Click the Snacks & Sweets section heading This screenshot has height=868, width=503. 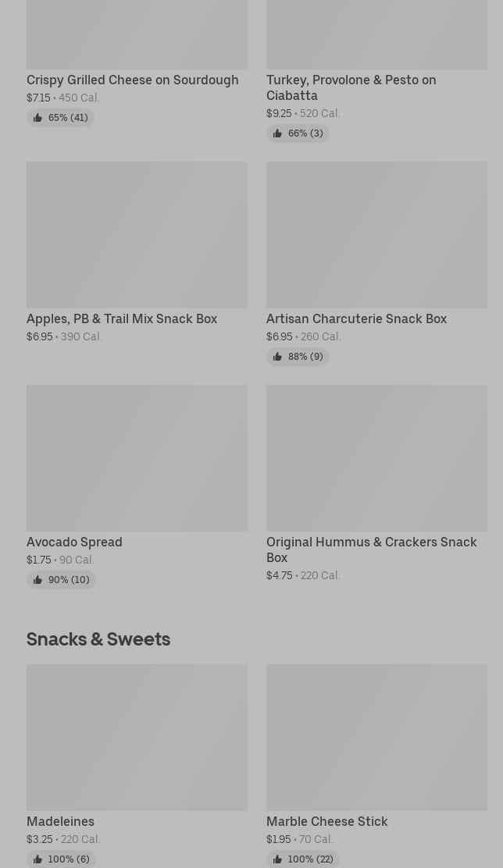point(98,639)
